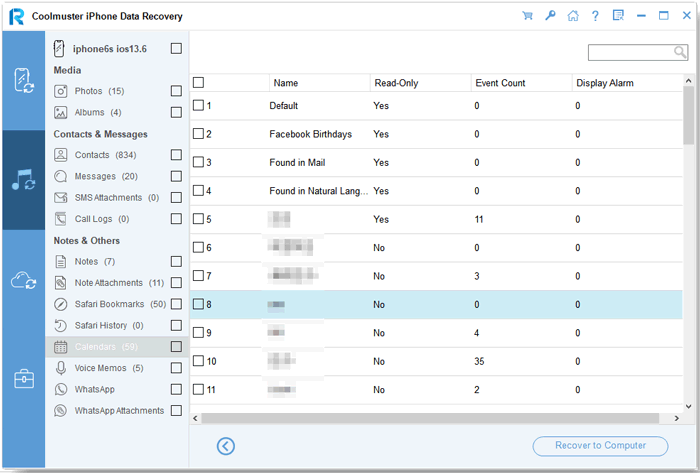The image size is (700, 473).
Task: Open Note Attachments (11) category
Action: point(119,283)
